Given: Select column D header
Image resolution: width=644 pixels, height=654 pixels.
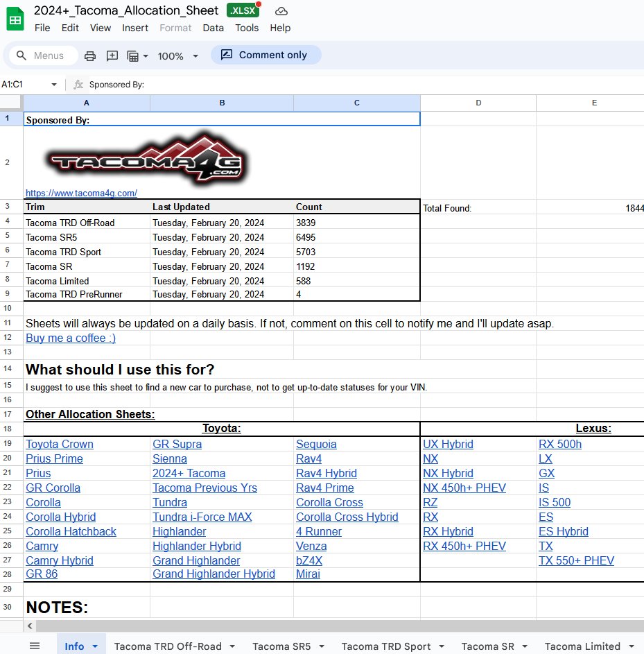Looking at the screenshot, I should [478, 103].
